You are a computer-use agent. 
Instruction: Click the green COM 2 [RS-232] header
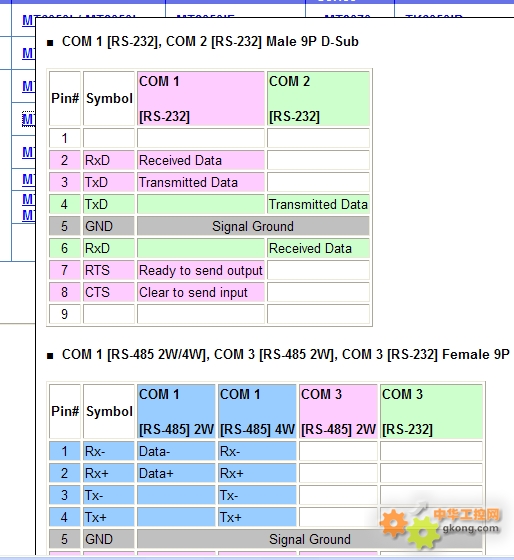[318, 98]
